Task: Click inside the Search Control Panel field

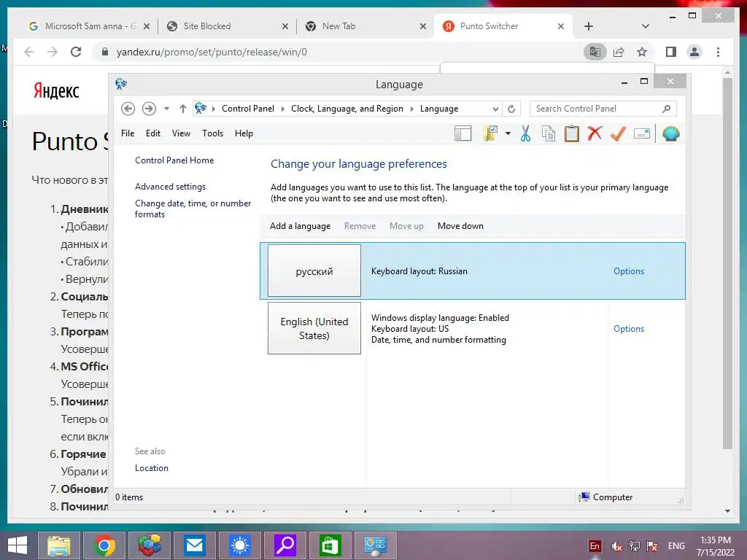Action: (x=595, y=109)
